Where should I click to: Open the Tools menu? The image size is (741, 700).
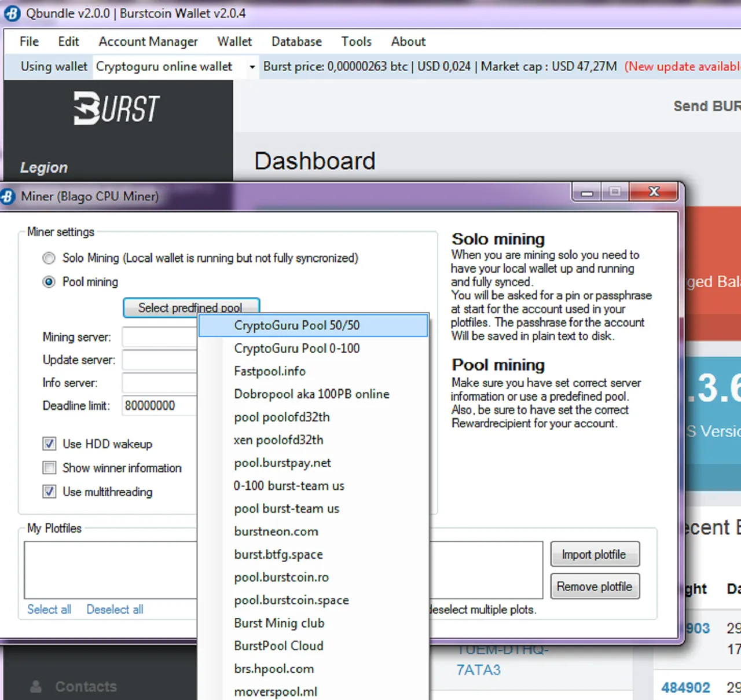pos(356,42)
